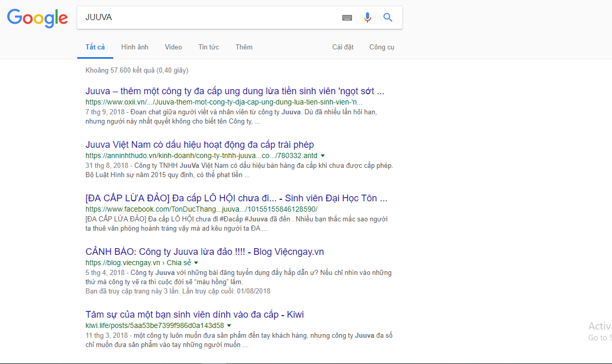Click the blue magnifier search button
Screen dimensions: 612x364
[x=388, y=18]
